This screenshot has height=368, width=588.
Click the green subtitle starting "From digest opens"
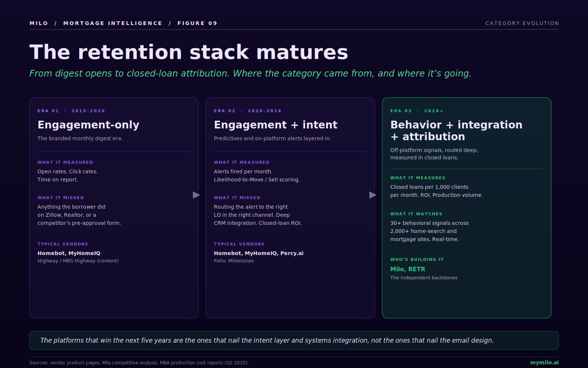pos(250,74)
